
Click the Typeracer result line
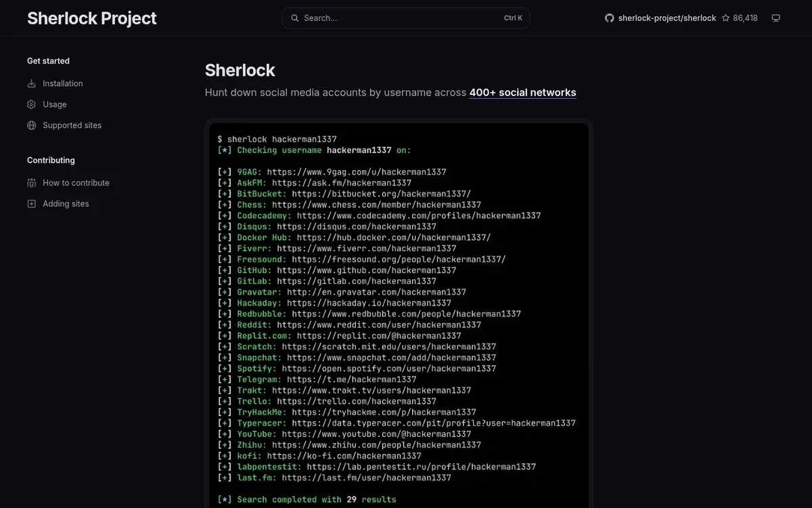tap(397, 423)
